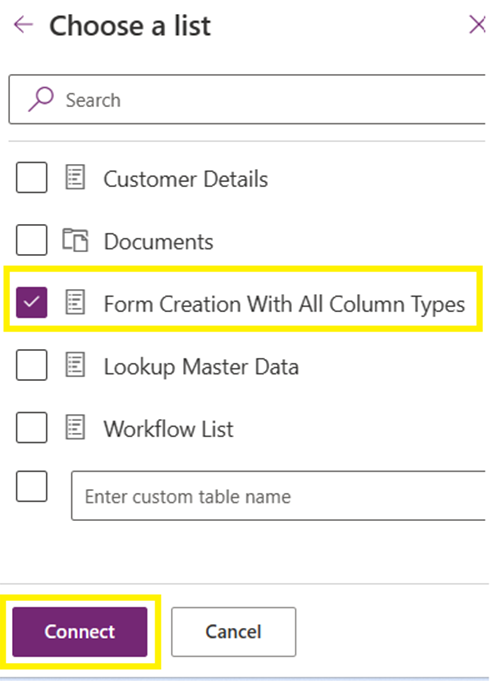Click the Enter custom table name field

pos(279,496)
